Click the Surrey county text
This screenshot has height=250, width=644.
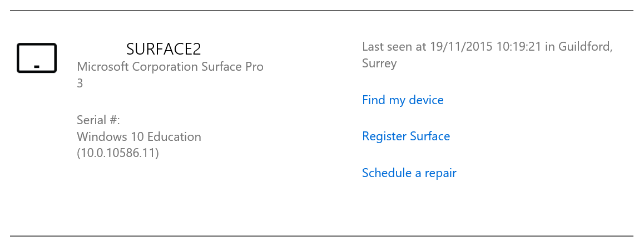[379, 63]
